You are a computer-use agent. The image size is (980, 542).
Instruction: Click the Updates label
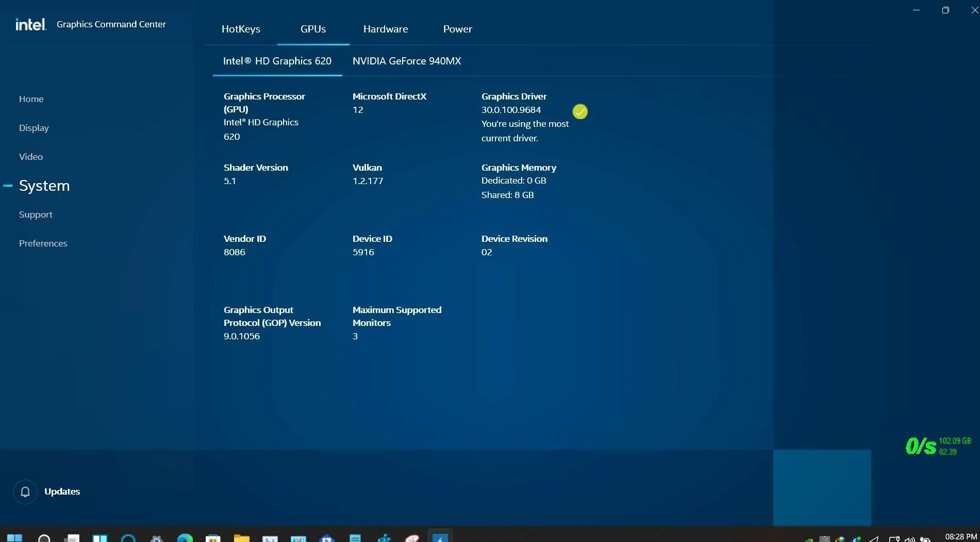(x=62, y=491)
